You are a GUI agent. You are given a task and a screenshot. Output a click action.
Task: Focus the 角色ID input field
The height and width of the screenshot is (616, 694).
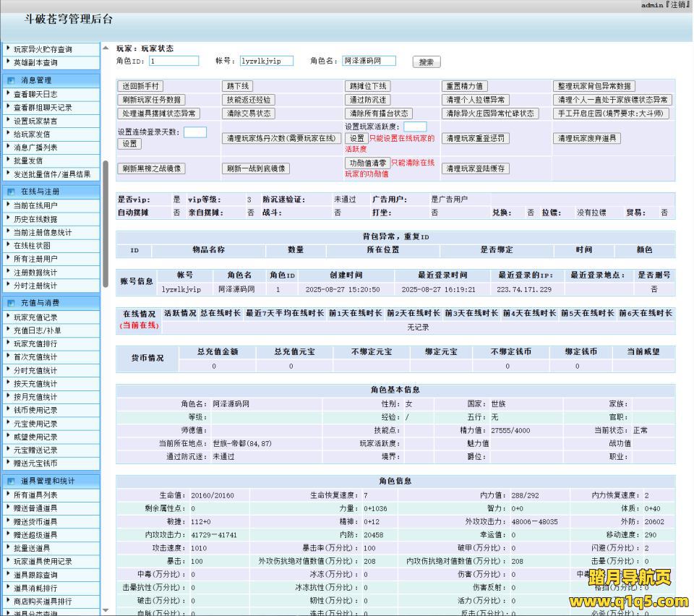(173, 61)
